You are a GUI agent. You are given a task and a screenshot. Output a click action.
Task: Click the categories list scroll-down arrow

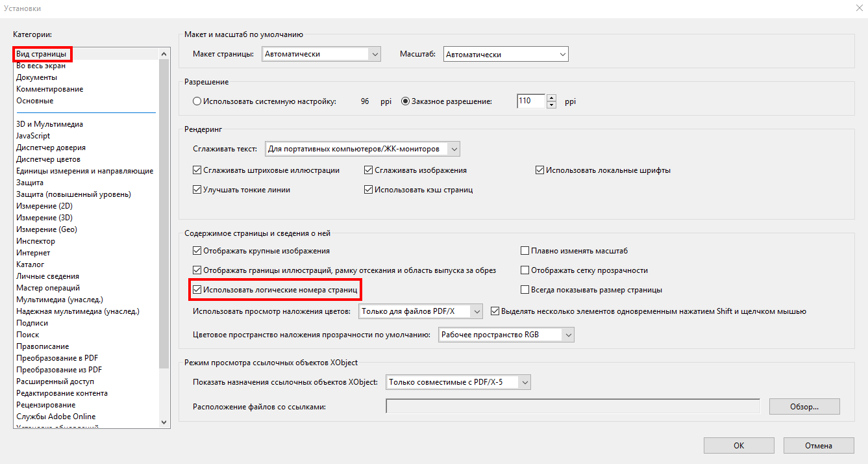[x=164, y=422]
